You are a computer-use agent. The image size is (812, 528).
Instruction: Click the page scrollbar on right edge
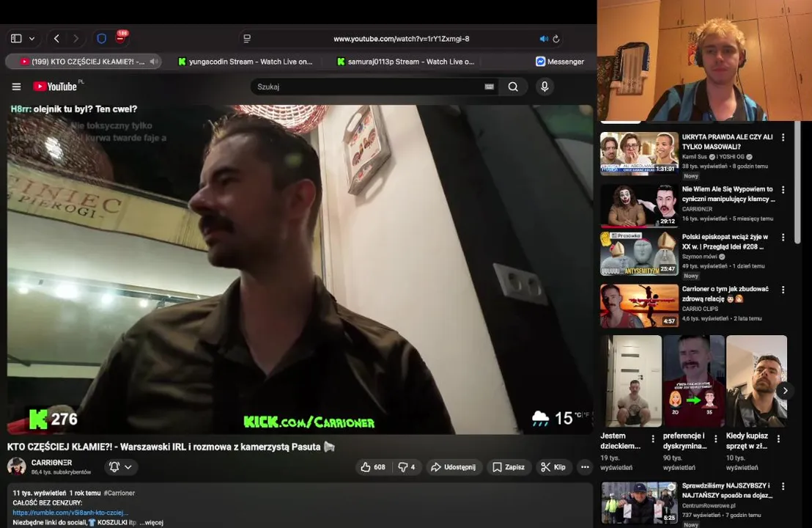(x=797, y=181)
